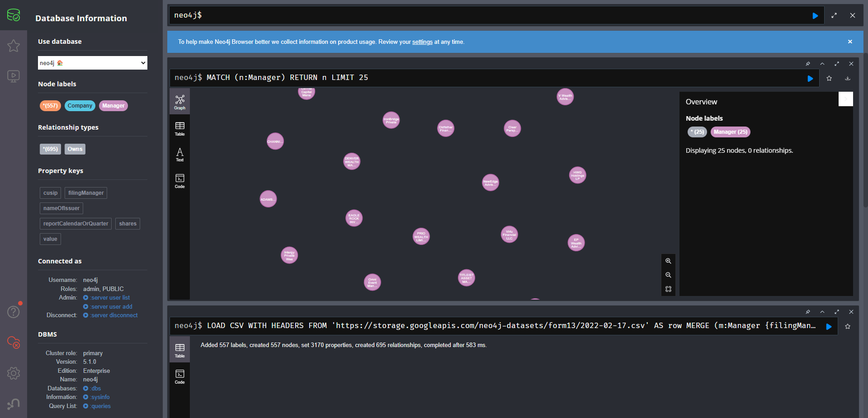Select the Owns relationship type

(75, 149)
